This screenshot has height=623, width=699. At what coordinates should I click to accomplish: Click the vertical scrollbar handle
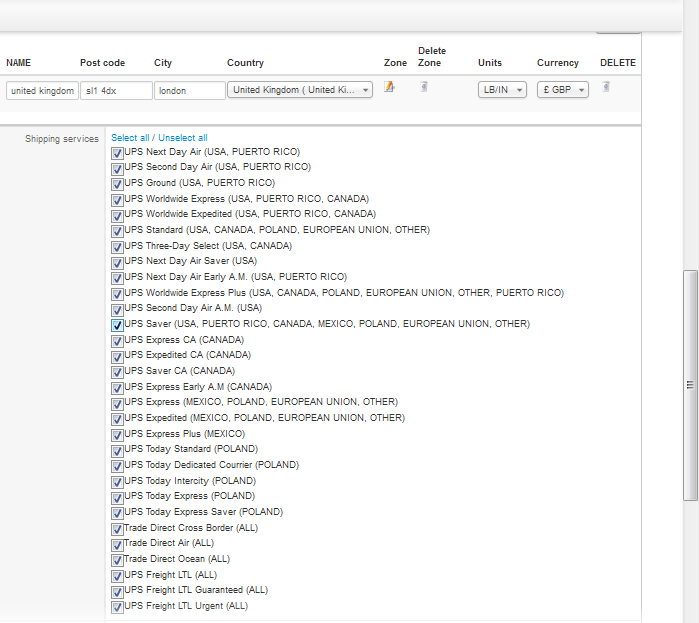click(x=688, y=384)
